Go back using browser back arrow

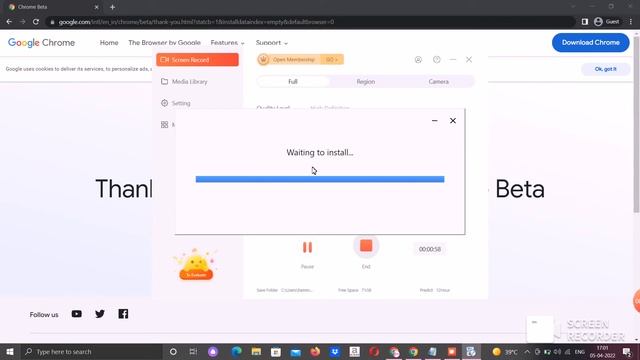point(9,22)
